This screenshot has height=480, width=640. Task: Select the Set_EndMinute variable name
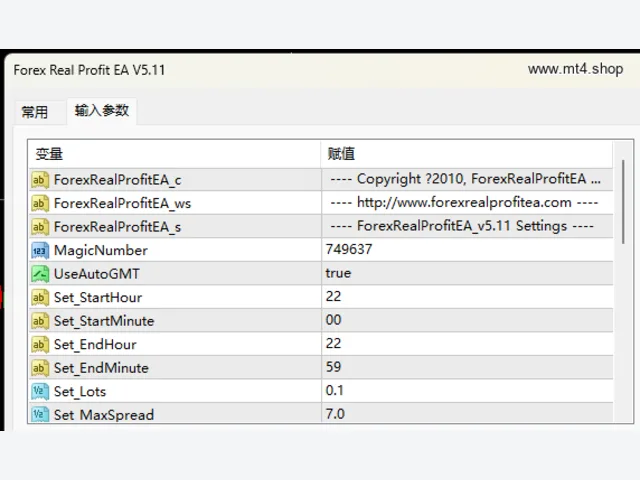pos(101,368)
